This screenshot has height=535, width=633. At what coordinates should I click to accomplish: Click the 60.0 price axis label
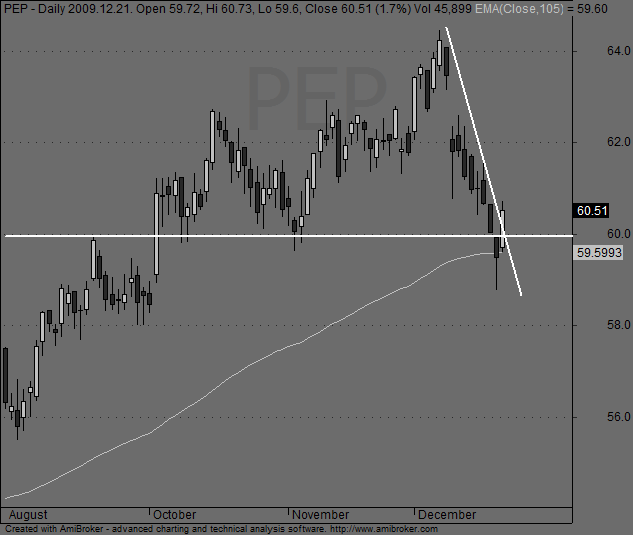point(618,233)
